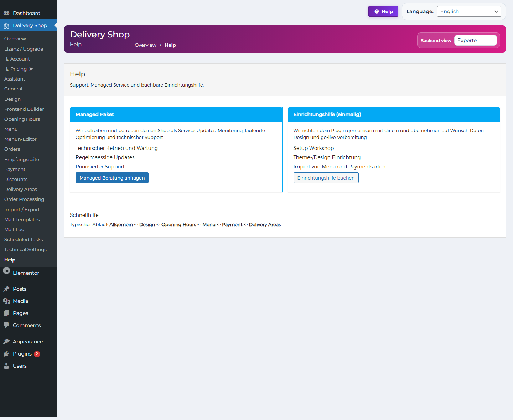Image resolution: width=513 pixels, height=420 pixels.
Task: Click the Dashboard gauge icon
Action: pyautogui.click(x=6, y=13)
